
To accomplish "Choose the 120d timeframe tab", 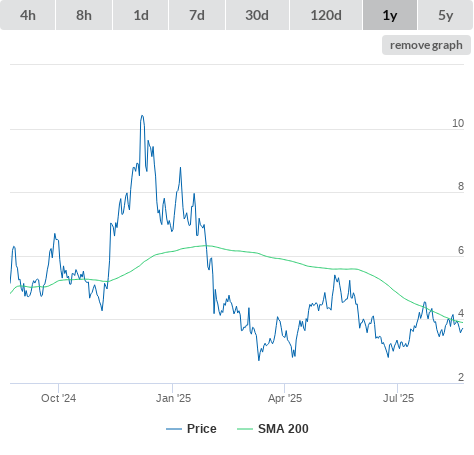I will (x=326, y=15).
